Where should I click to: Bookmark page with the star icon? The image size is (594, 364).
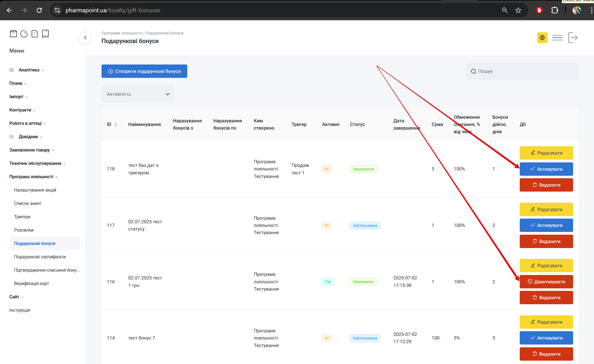[518, 10]
